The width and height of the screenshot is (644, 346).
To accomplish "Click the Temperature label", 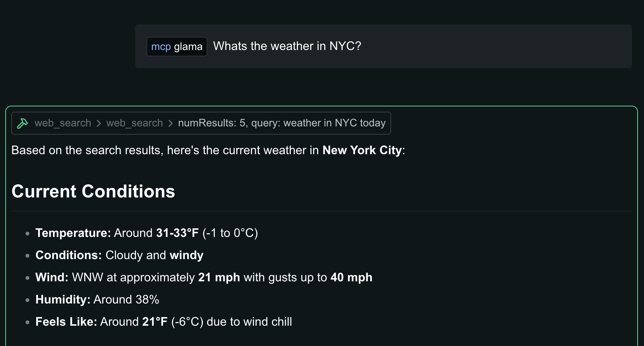I will pos(73,233).
